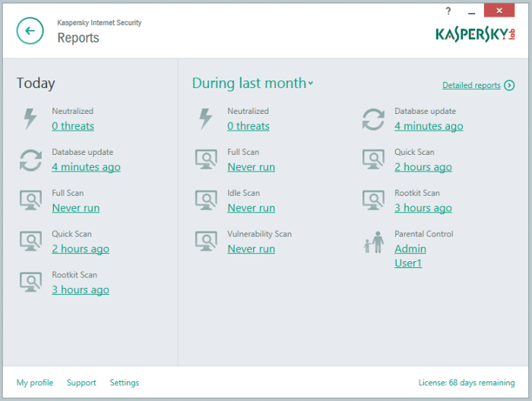
Task: Click last month's Neutralized lightning icon
Action: [206, 118]
